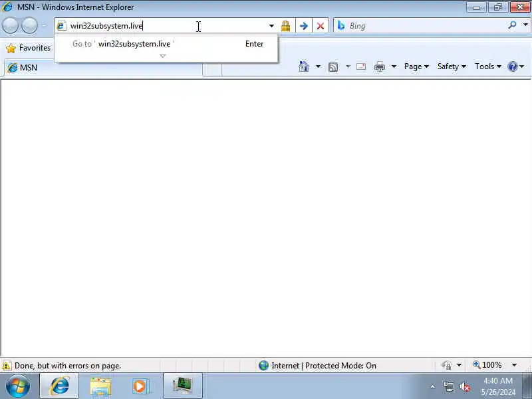532x399 pixels.
Task: Open the Page menu
Action: pos(416,66)
